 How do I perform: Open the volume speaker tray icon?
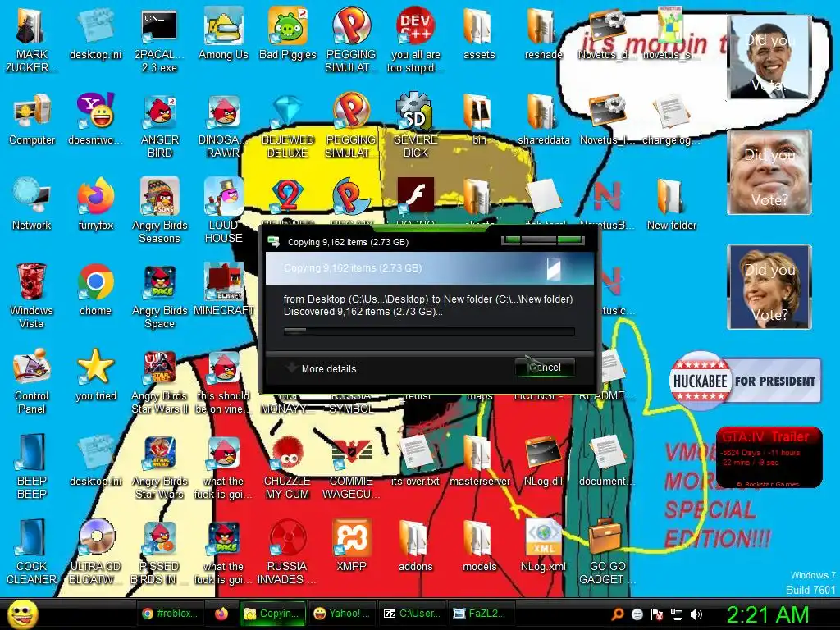pyautogui.click(x=696, y=614)
